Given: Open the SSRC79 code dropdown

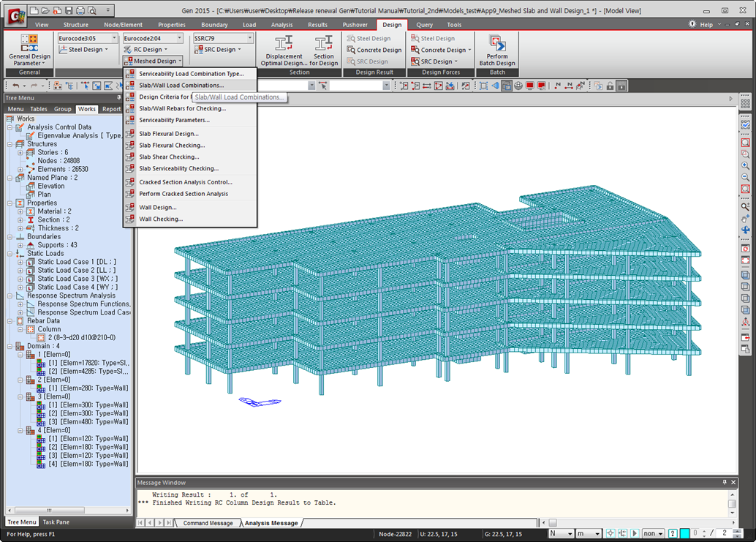Looking at the screenshot, I should (250, 38).
